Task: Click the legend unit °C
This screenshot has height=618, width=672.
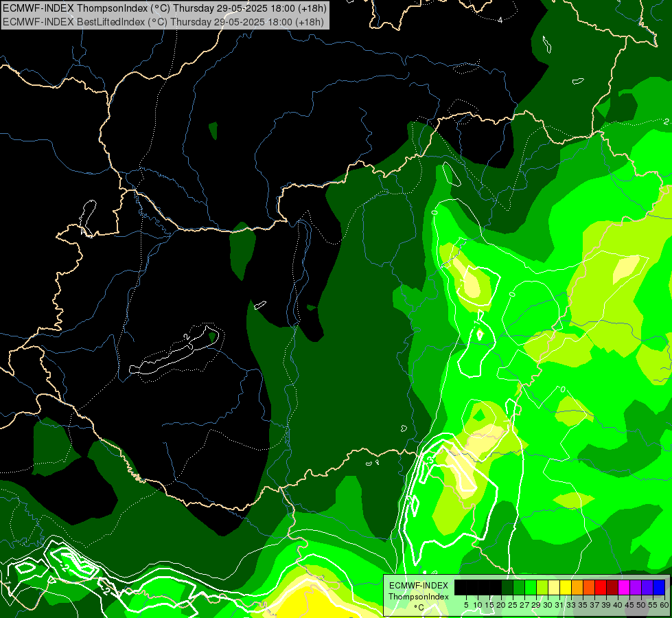Action: coord(419,608)
